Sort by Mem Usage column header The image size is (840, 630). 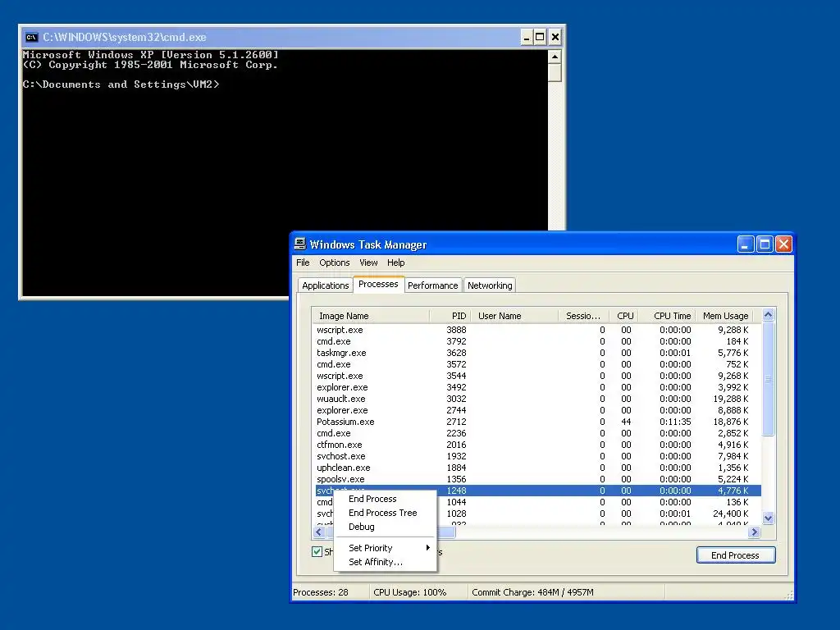(x=725, y=316)
